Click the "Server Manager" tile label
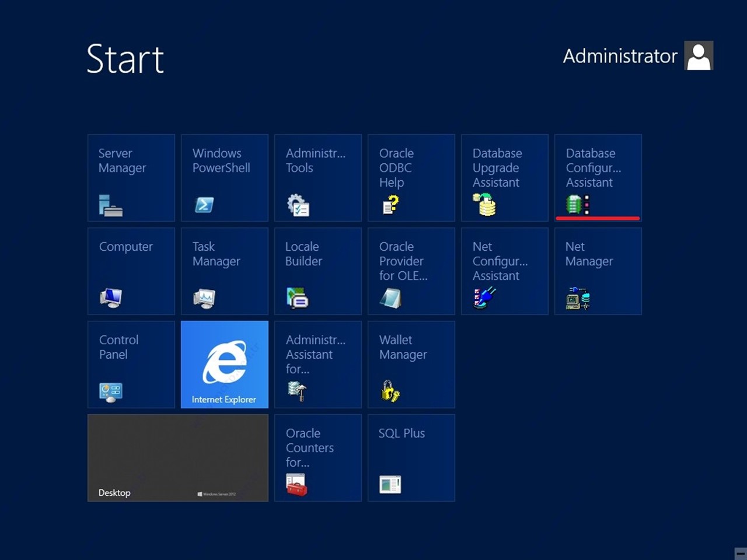747x560 pixels. coord(122,160)
